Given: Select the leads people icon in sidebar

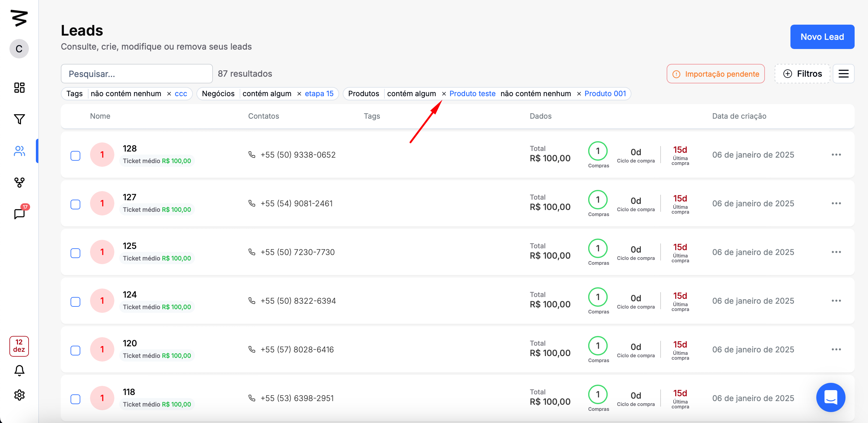Looking at the screenshot, I should click(x=19, y=151).
